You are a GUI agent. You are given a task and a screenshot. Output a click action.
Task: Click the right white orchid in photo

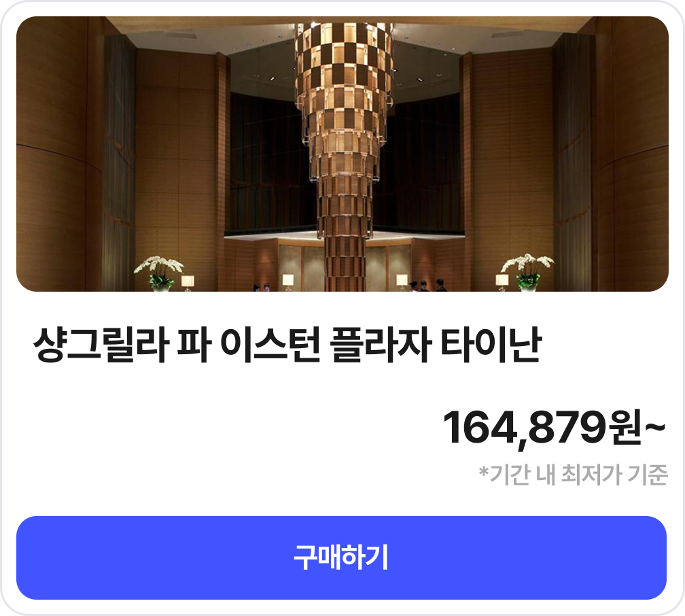[527, 271]
